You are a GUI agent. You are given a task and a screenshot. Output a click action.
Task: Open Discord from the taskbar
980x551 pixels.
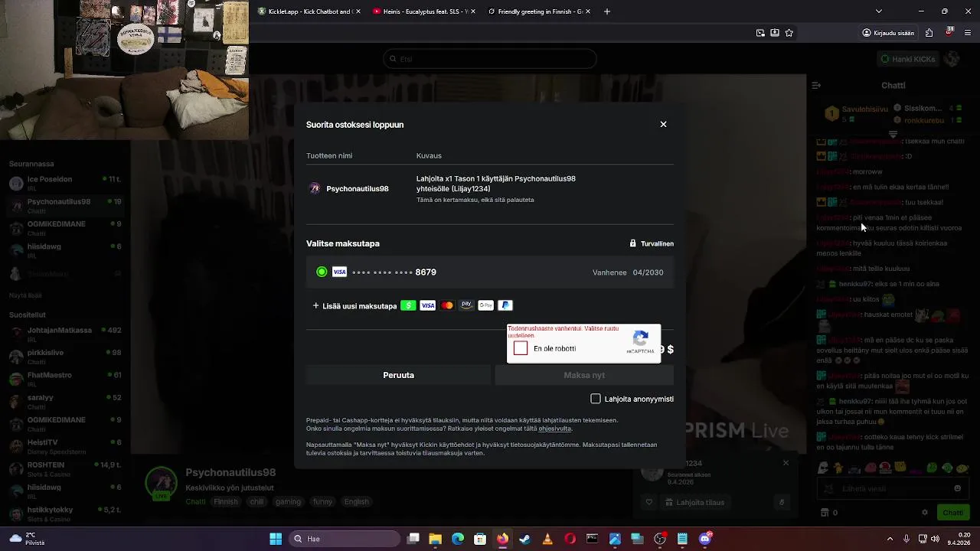705,539
